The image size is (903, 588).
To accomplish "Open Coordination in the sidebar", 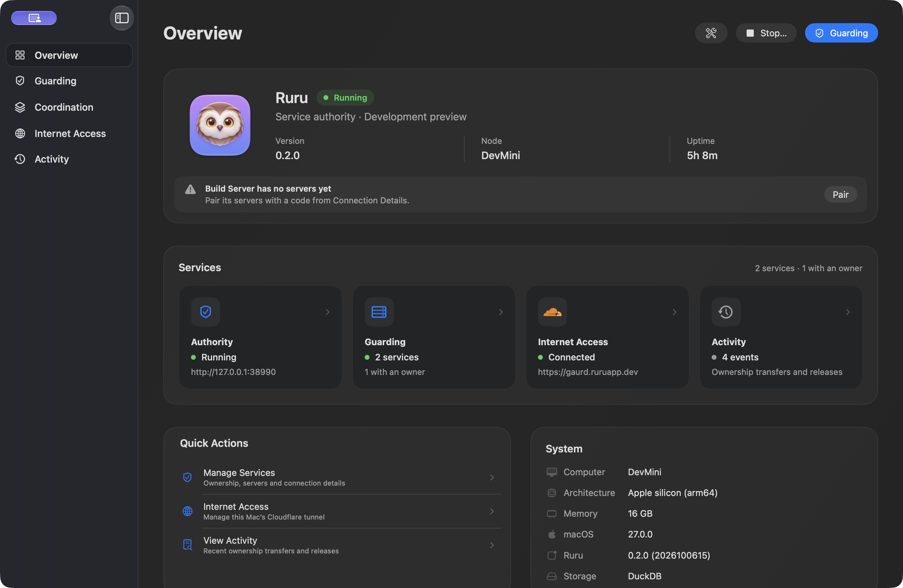I will point(69,107).
